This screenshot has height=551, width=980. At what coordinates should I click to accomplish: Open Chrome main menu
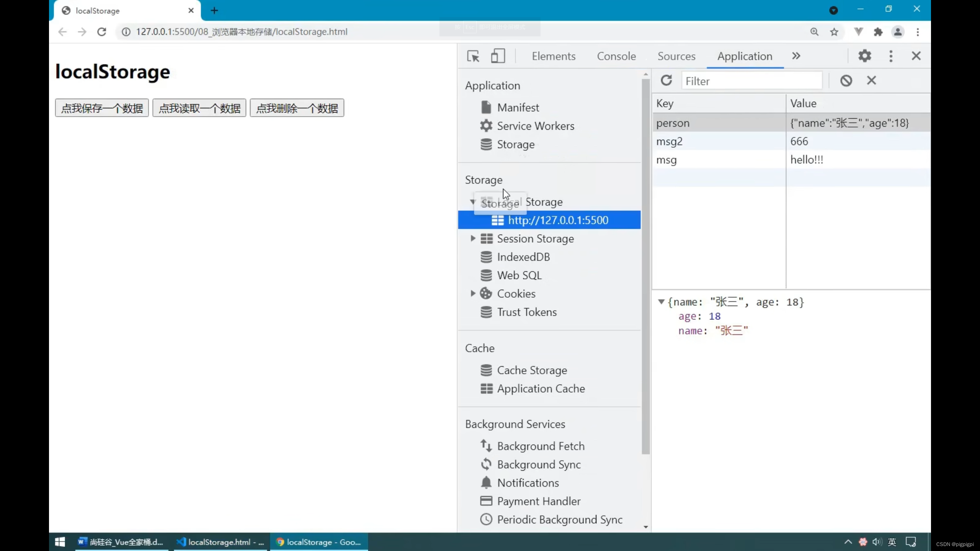(x=918, y=32)
